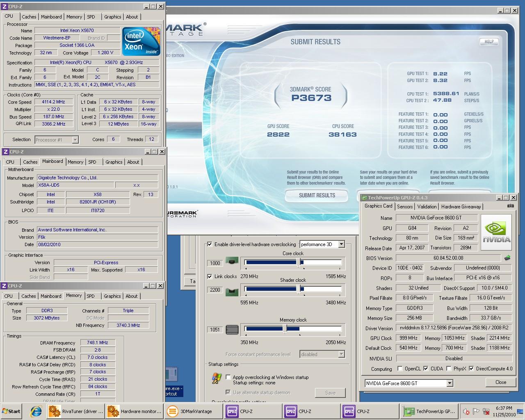Switch to TechPowerUp GPU-Z in the taskbar
The width and height of the screenshot is (525, 420).
point(429,411)
